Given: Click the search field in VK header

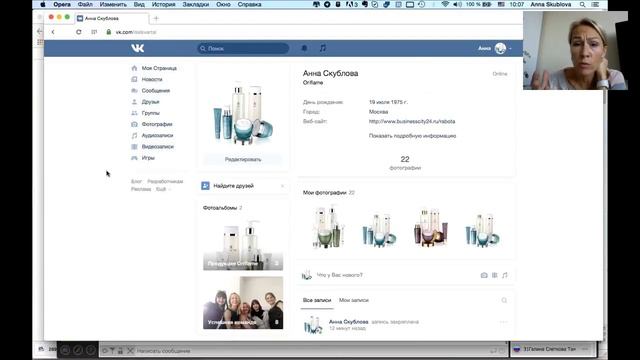Looking at the screenshot, I should (243, 49).
